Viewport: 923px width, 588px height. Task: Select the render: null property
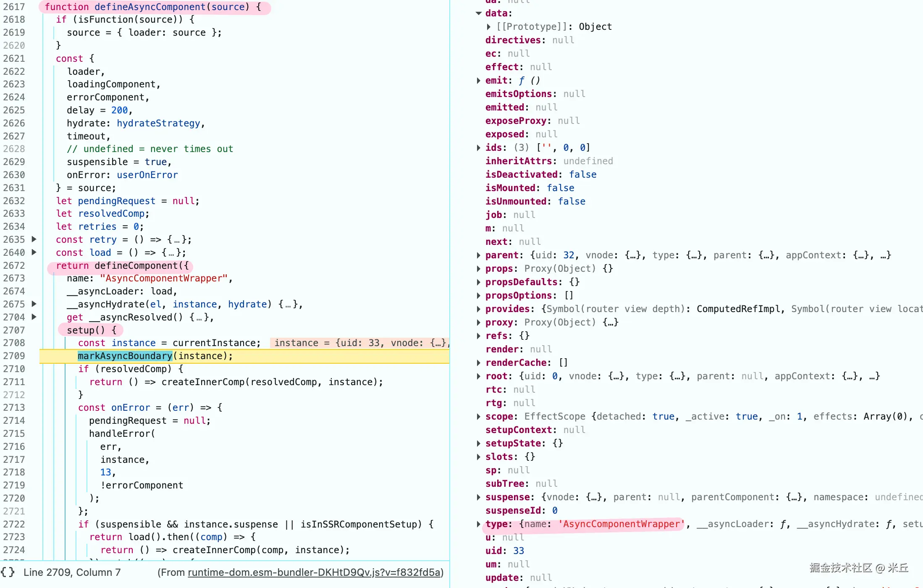point(519,349)
